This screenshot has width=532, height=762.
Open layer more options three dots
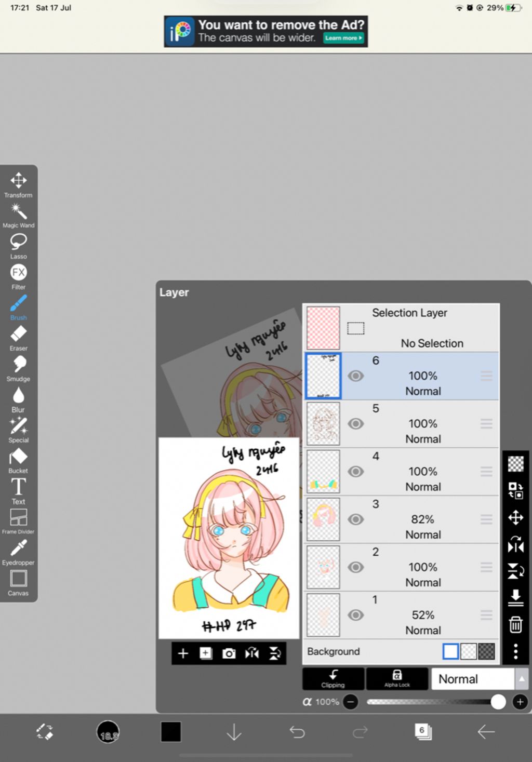click(x=515, y=651)
